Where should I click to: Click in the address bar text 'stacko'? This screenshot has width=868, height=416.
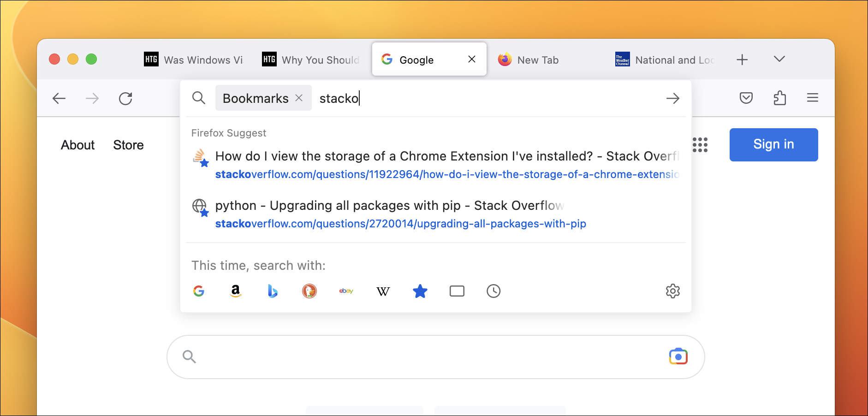coord(339,98)
